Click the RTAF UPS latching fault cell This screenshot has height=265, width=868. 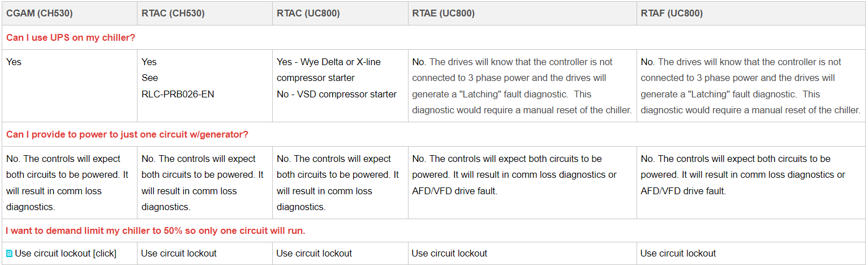(x=751, y=86)
